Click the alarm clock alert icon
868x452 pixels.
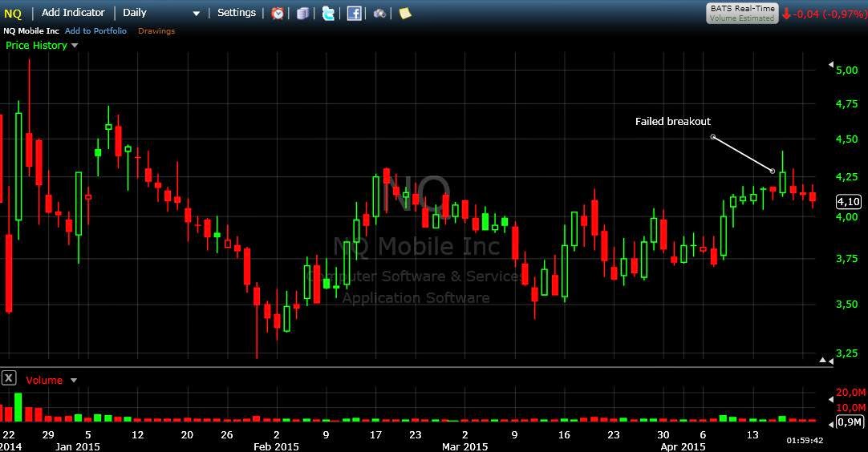pos(278,14)
